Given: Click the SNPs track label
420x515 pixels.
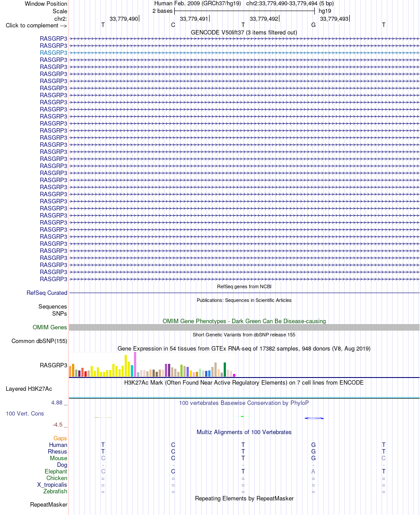Looking at the screenshot, I should tap(59, 314).
